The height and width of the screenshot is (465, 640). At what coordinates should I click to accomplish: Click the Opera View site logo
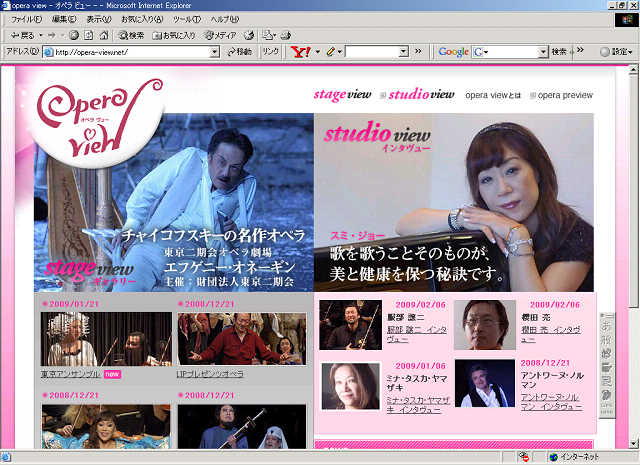coord(99,119)
